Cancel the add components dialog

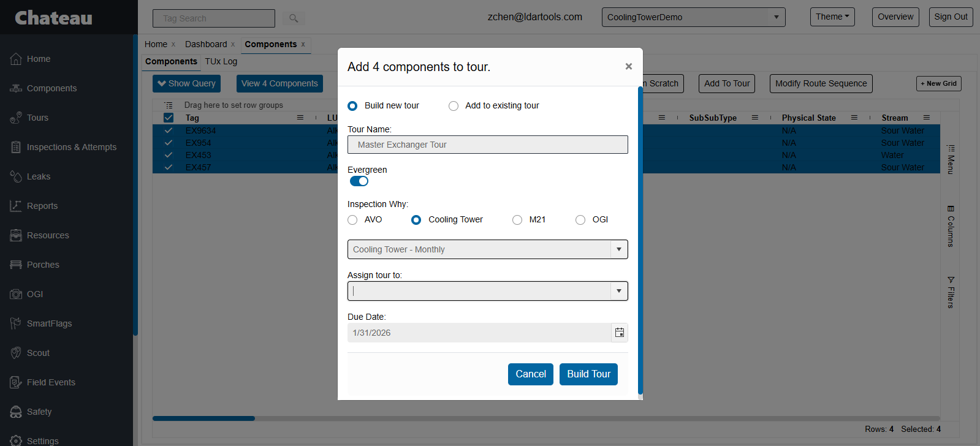coord(530,374)
